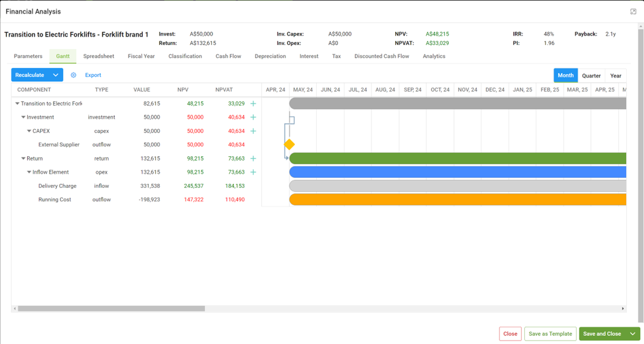Click the Export link

[x=93, y=74]
